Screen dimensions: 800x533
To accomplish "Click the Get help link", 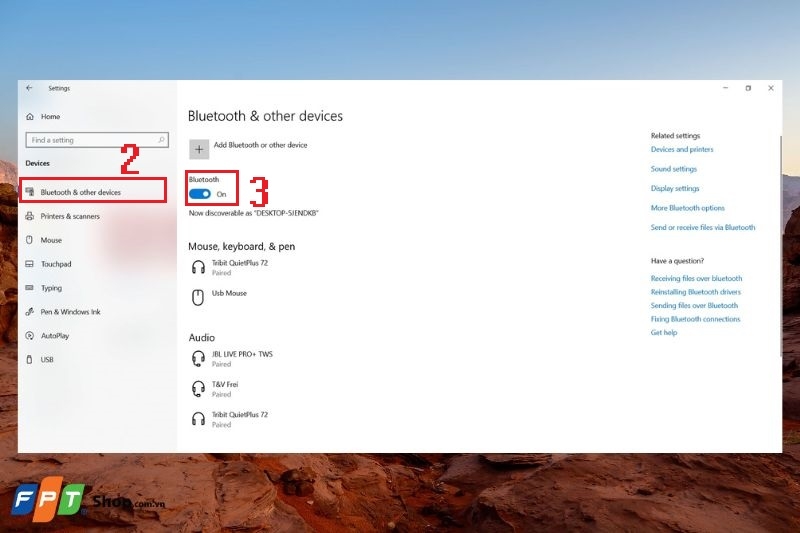I will (x=663, y=332).
